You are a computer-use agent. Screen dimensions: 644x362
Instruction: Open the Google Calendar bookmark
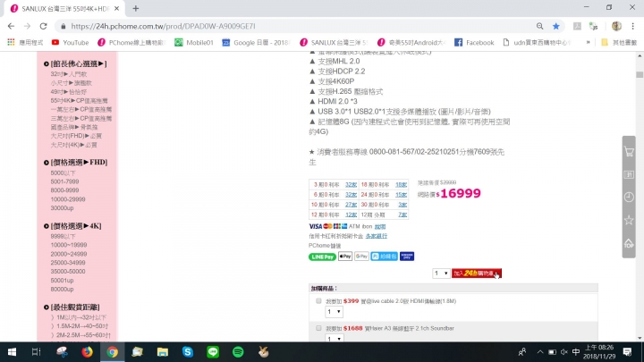pyautogui.click(x=257, y=42)
